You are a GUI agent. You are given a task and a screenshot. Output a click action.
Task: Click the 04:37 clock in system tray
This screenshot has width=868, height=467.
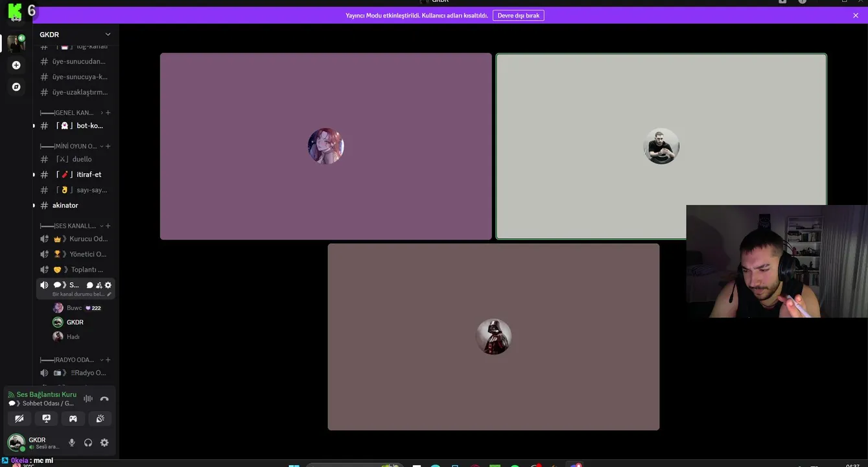coord(852,464)
